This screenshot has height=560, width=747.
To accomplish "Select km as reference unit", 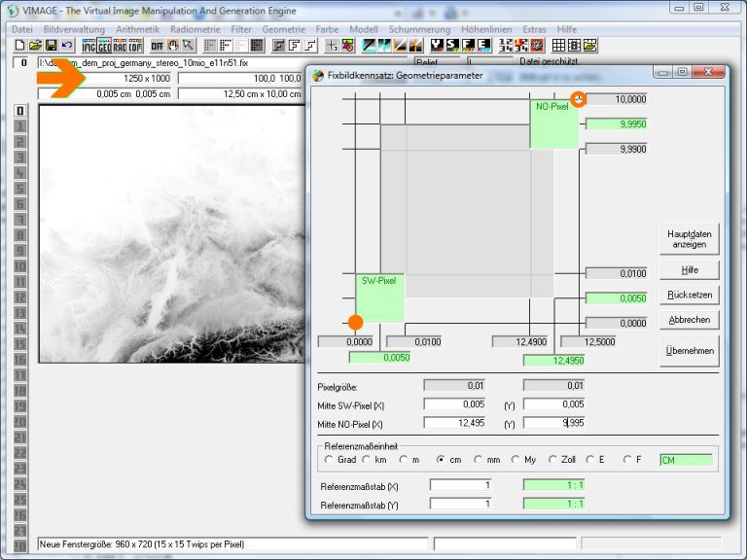I will pos(367,459).
